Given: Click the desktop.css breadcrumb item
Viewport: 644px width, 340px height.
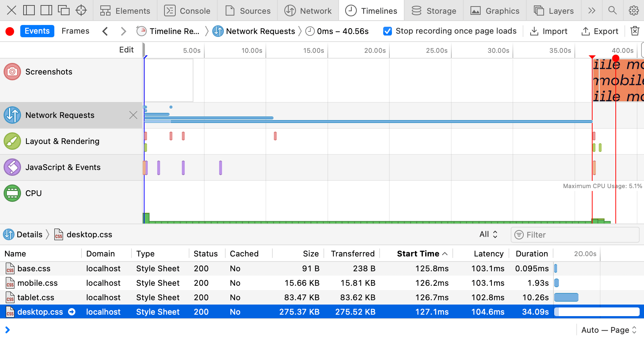Looking at the screenshot, I should (83, 234).
